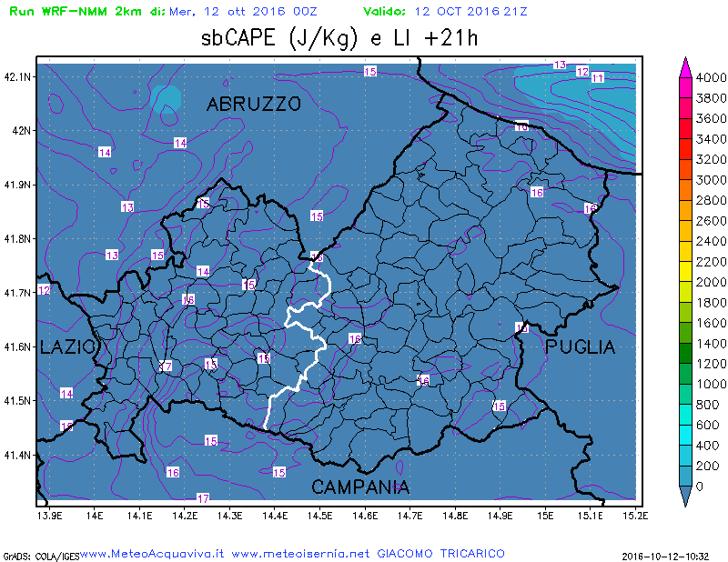
Task: Select the run date Mer, 12 ott 2016 00Z
Action: point(243,11)
